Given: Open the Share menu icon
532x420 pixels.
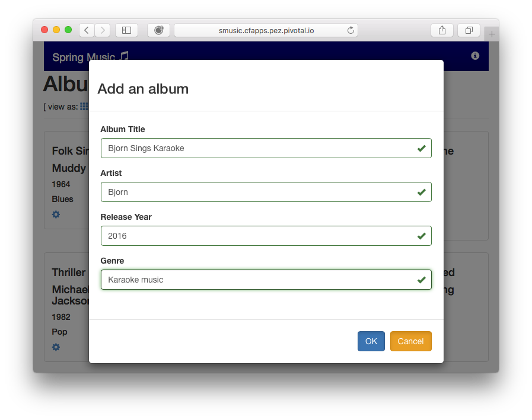Looking at the screenshot, I should 442,30.
